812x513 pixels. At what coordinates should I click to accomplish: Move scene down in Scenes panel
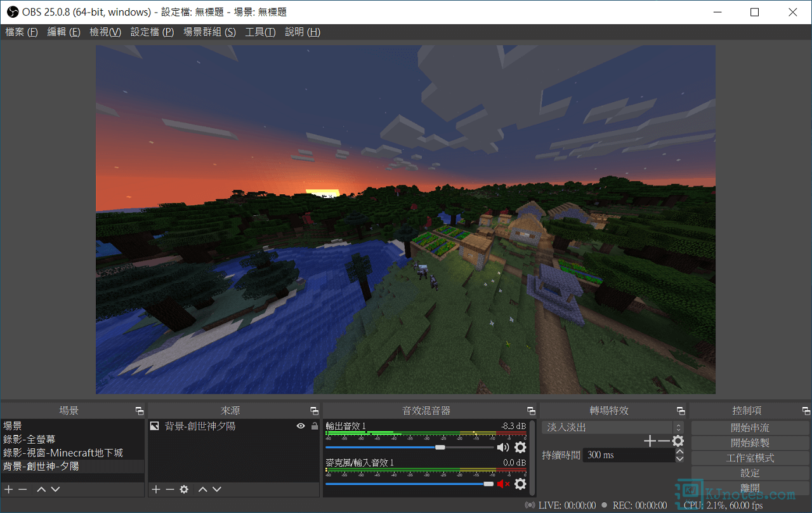55,490
